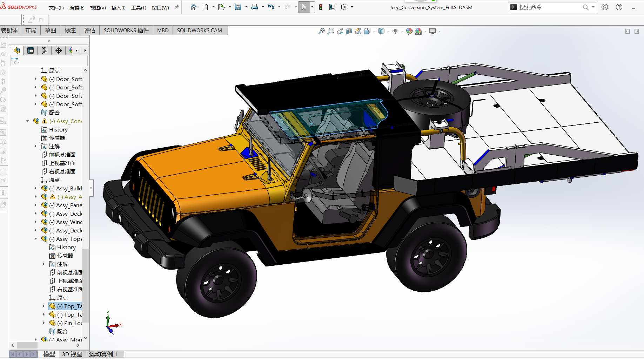Click the Zoom to Fit icon
The height and width of the screenshot is (359, 644).
point(321,31)
